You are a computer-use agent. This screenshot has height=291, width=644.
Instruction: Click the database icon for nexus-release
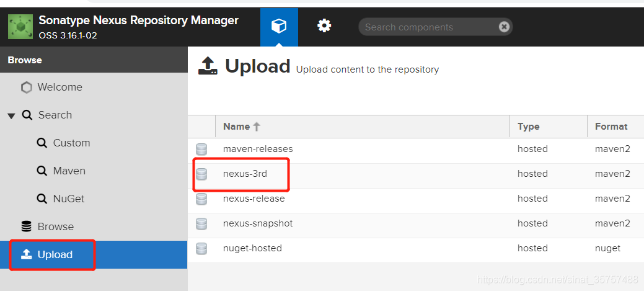coord(201,199)
